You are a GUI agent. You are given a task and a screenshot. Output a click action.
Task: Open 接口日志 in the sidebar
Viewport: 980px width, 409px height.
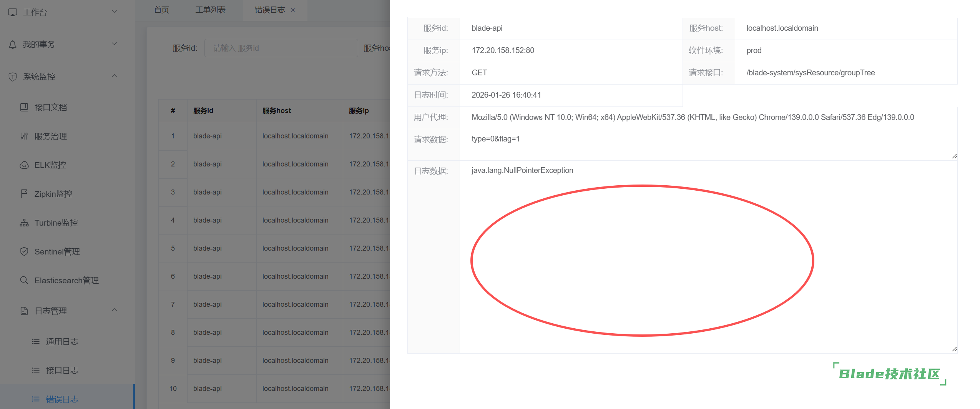tap(62, 370)
